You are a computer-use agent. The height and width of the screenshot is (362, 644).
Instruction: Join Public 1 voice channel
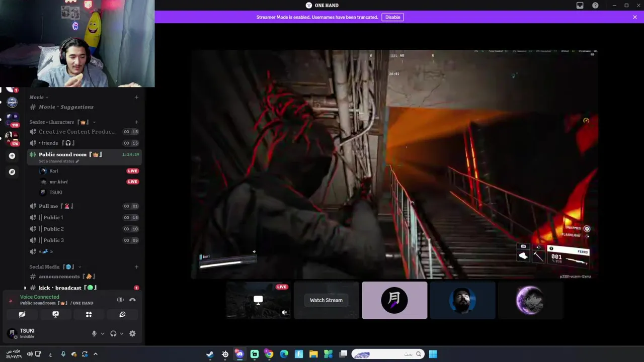point(84,217)
